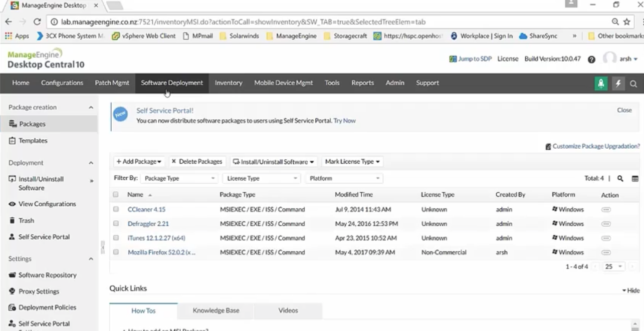644x331 pixels.
Task: Open the Patch Mgmt tab
Action: [x=112, y=83]
